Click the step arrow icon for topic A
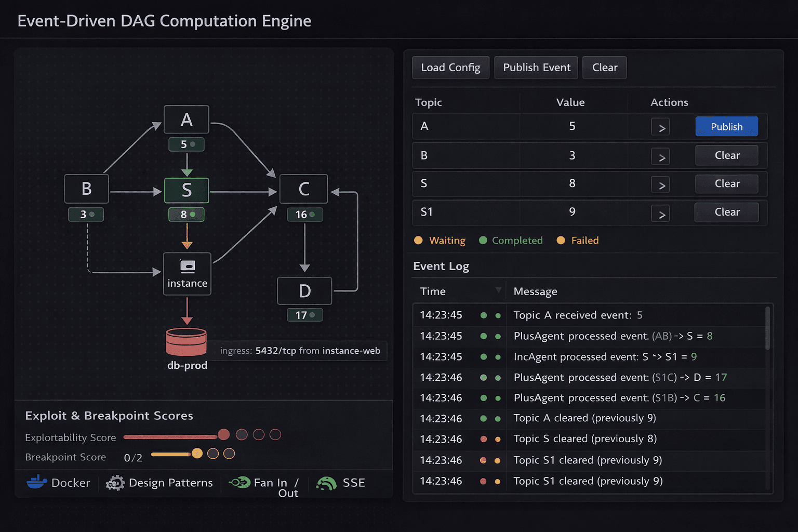The height and width of the screenshot is (532, 798). click(x=660, y=126)
